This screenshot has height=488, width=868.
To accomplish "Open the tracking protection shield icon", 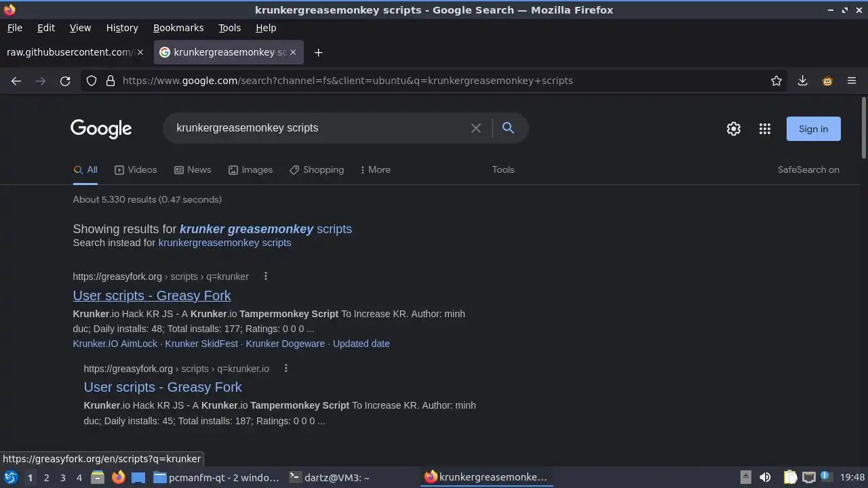I will point(92,81).
